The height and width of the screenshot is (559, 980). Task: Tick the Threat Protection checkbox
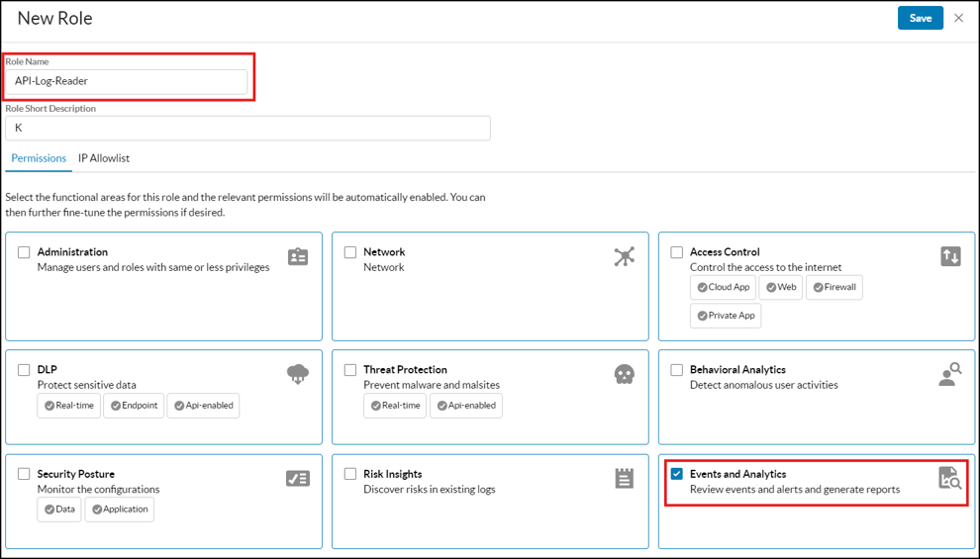pos(350,370)
